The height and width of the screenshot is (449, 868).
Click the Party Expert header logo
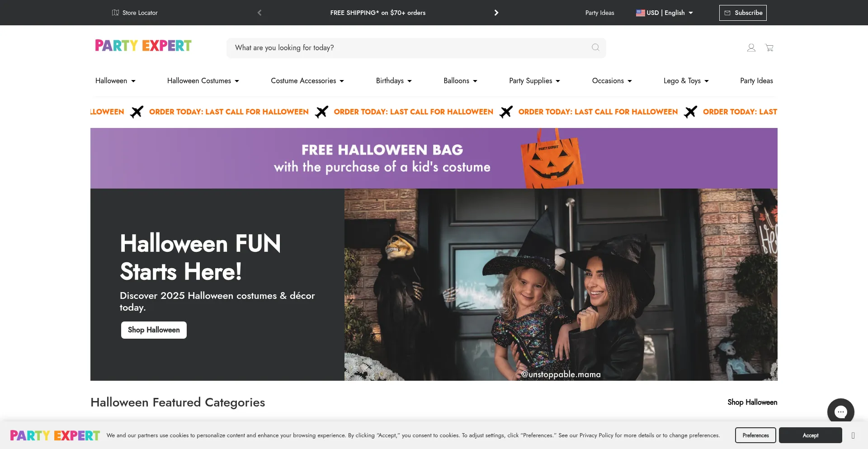click(143, 46)
